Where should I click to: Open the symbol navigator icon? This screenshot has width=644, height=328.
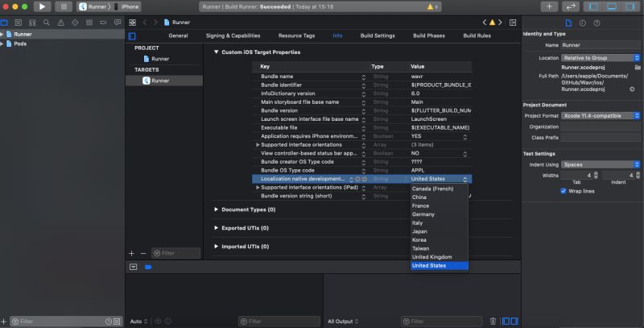[x=32, y=23]
